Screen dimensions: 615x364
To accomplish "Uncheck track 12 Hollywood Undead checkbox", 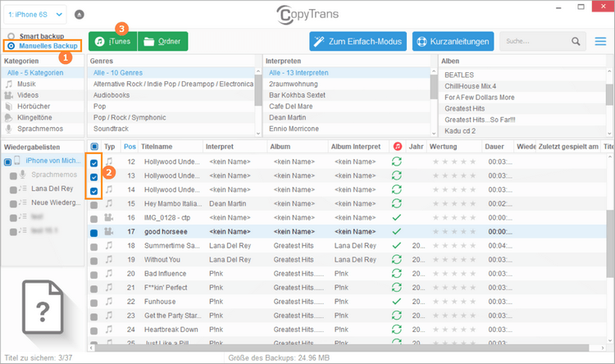I will point(93,163).
